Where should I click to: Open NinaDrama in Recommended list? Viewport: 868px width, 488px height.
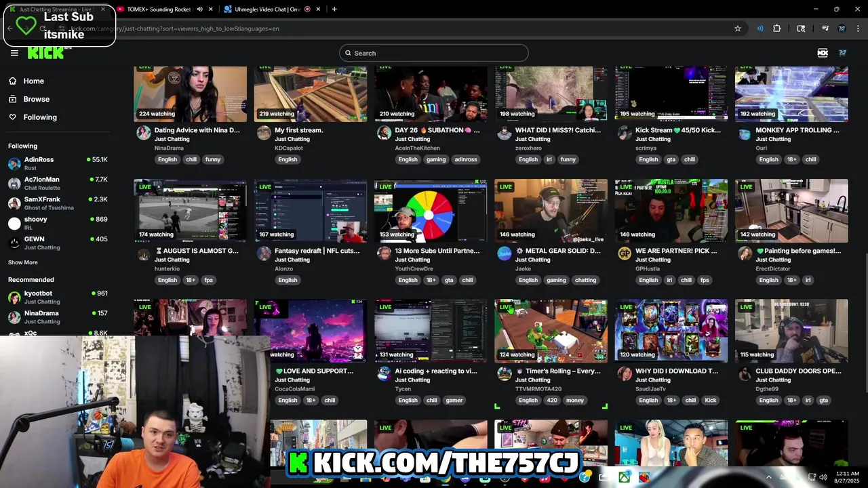[x=58, y=317]
